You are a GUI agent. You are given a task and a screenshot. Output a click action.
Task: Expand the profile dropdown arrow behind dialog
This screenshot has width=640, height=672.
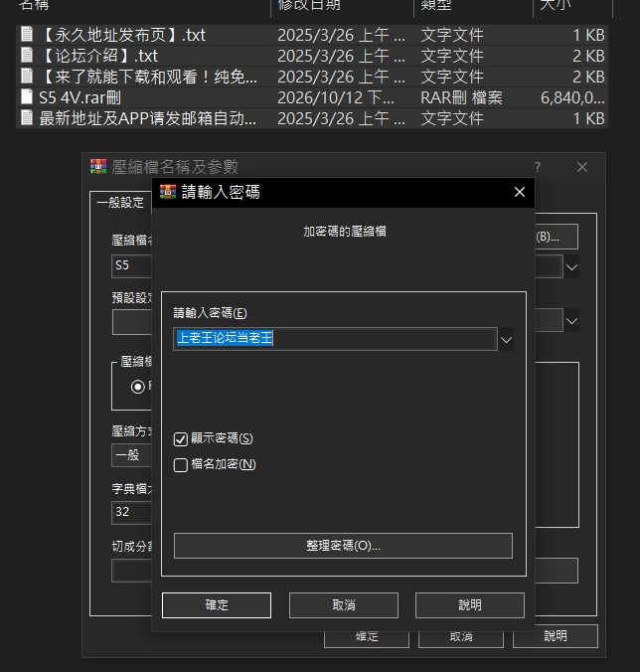(571, 321)
